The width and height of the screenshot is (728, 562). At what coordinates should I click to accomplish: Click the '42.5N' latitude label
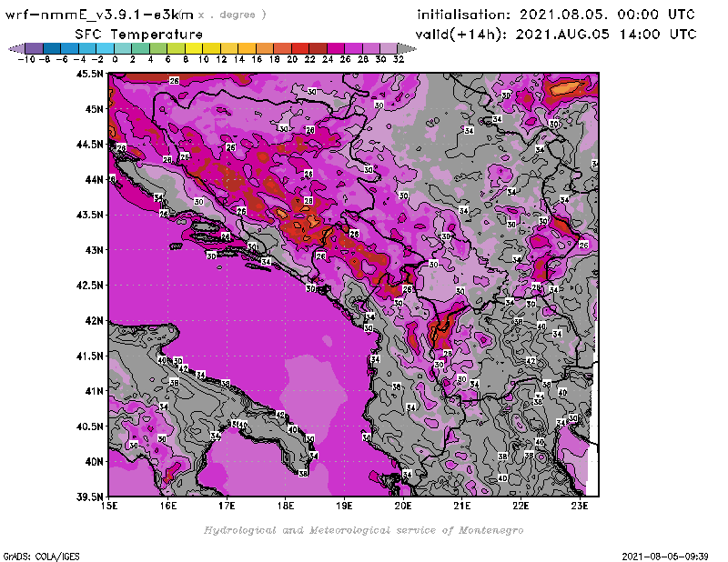pos(89,286)
